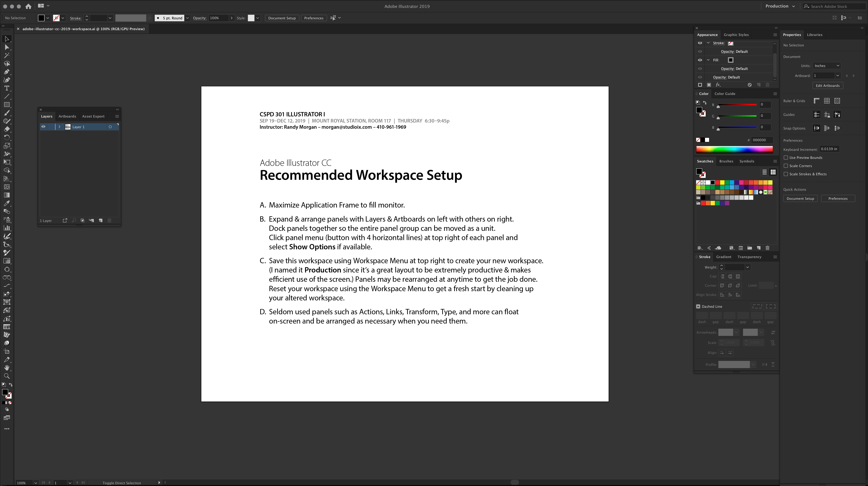Toggle Stroke visibility eye in Appearance
Image resolution: width=868 pixels, height=486 pixels.
click(700, 43)
